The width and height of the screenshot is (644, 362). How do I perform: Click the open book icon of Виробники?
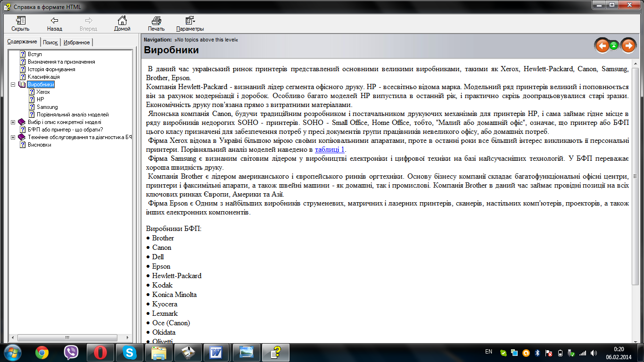[x=22, y=84]
